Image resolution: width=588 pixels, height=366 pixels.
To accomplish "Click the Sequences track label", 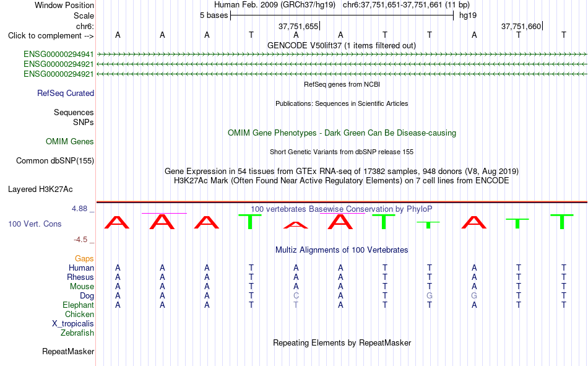I will pyautogui.click(x=74, y=112).
